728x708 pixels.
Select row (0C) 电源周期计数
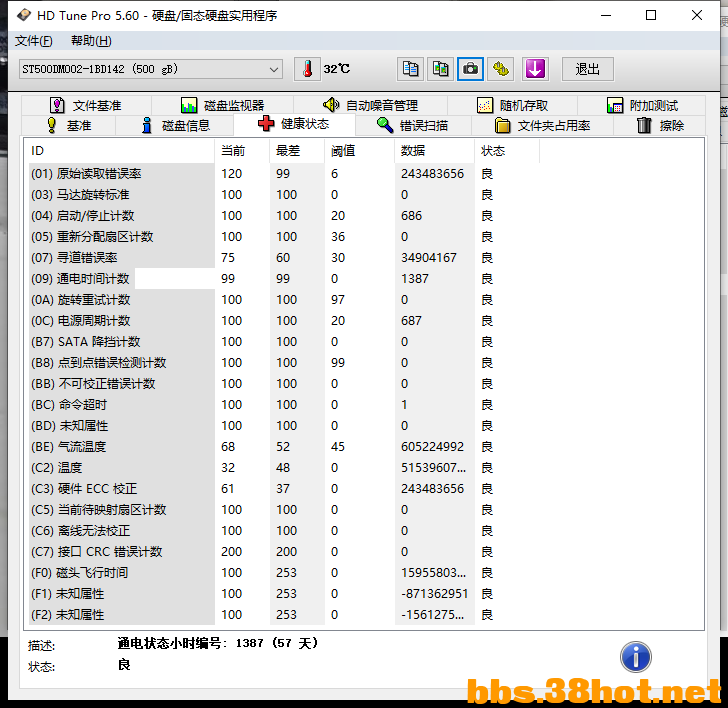coord(284,321)
